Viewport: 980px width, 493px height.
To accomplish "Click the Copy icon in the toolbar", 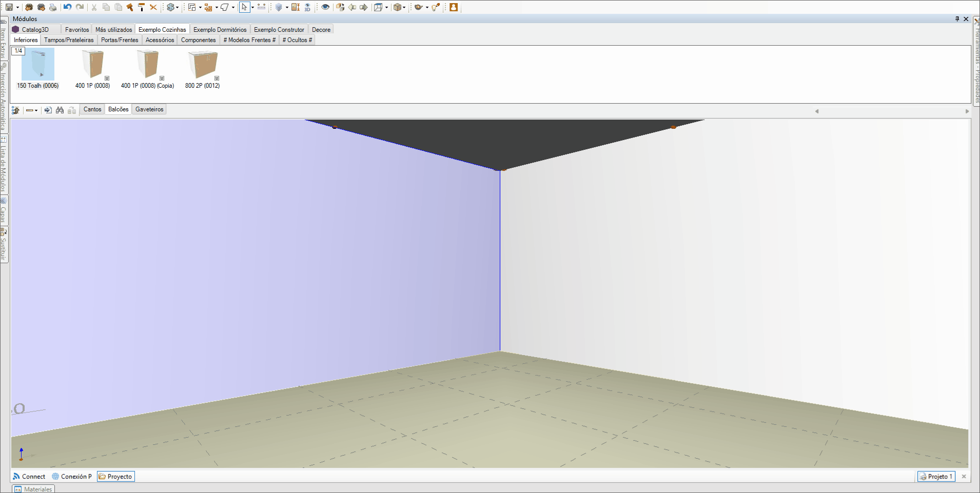I will coord(106,7).
